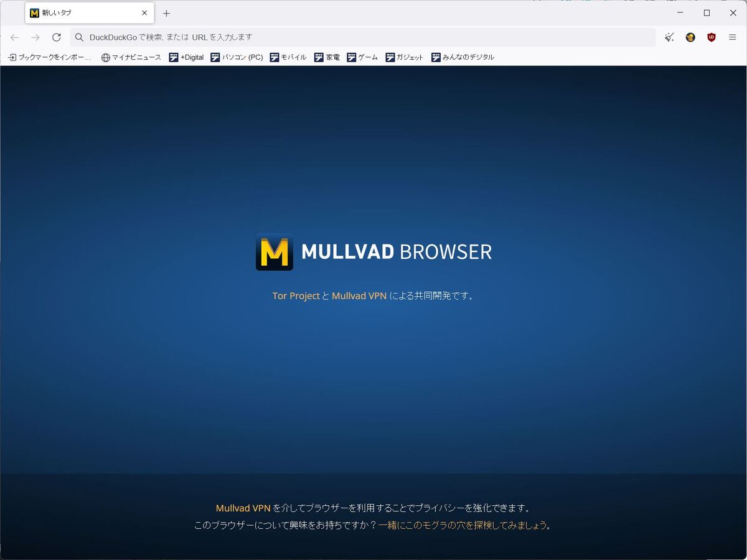Go back with the back arrow
This screenshot has height=560, width=747.
15,37
